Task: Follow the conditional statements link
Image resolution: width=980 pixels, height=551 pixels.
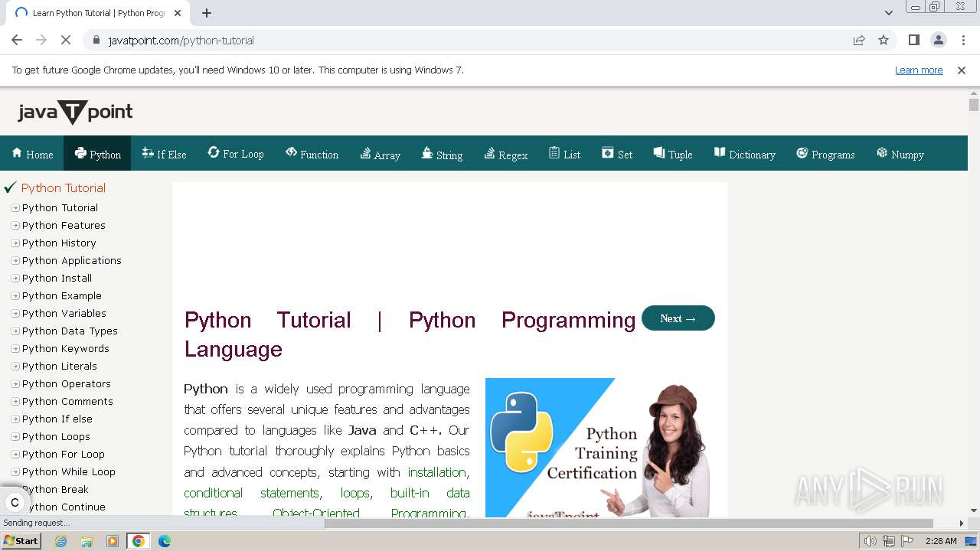Action: point(251,493)
